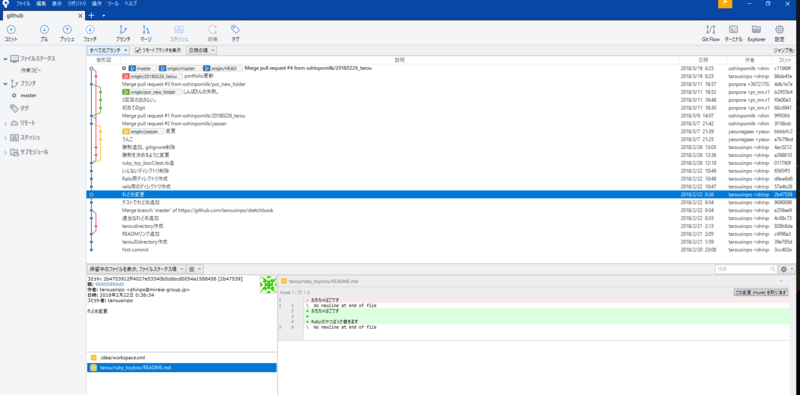Image resolution: width=800 pixels, height=395 pixels.
Task: Click the Stash (スタッシュ) toolbar icon
Action: (179, 30)
